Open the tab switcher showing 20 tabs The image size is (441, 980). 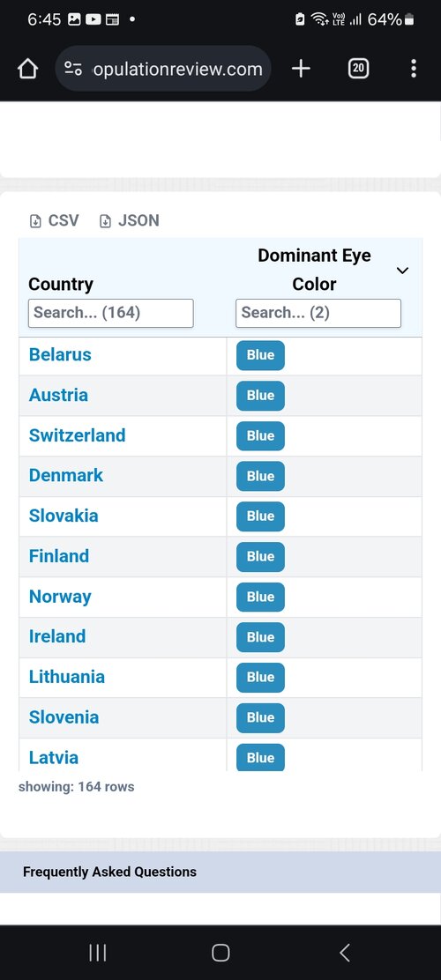358,69
